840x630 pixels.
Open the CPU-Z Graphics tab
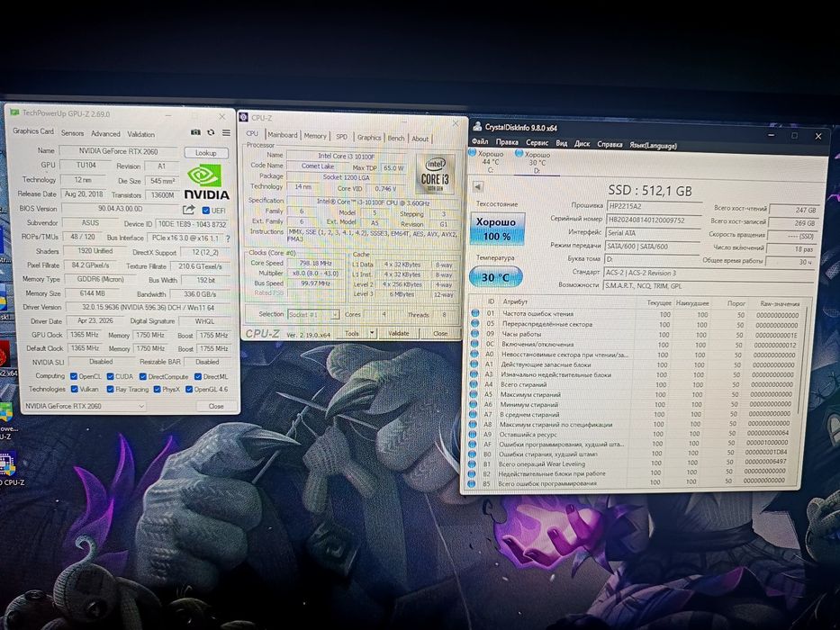369,137
